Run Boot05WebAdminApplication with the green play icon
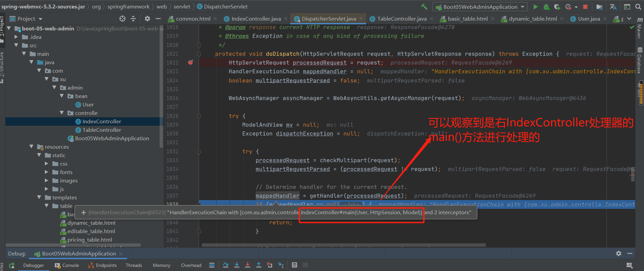 click(x=535, y=7)
